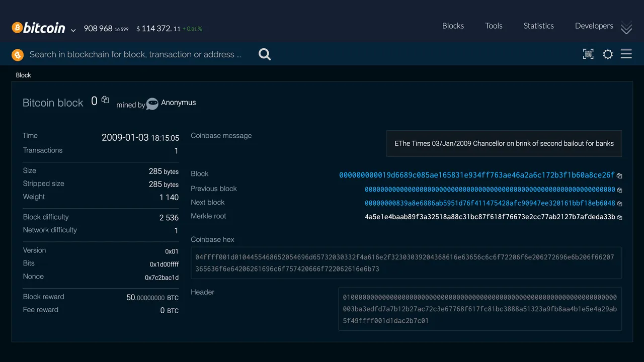
Task: Open next block hash link ending eb6048
Action: pyautogui.click(x=490, y=203)
